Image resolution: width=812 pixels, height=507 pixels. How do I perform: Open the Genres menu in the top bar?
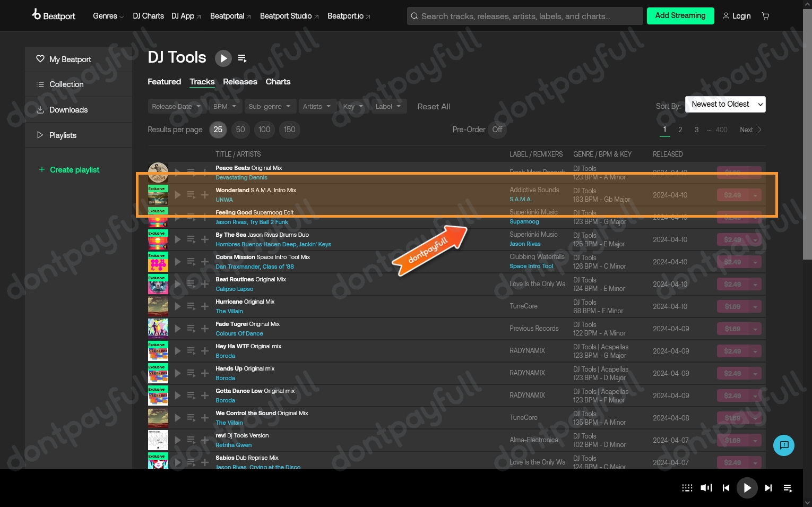108,16
